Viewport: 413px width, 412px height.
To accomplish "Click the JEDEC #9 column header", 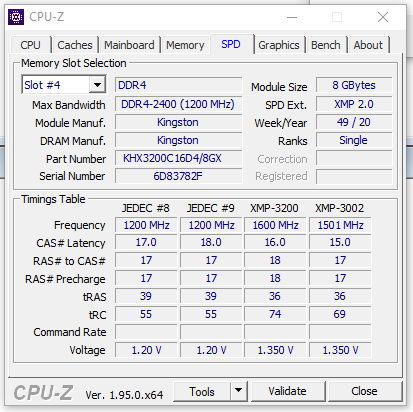I will pyautogui.click(x=211, y=208).
